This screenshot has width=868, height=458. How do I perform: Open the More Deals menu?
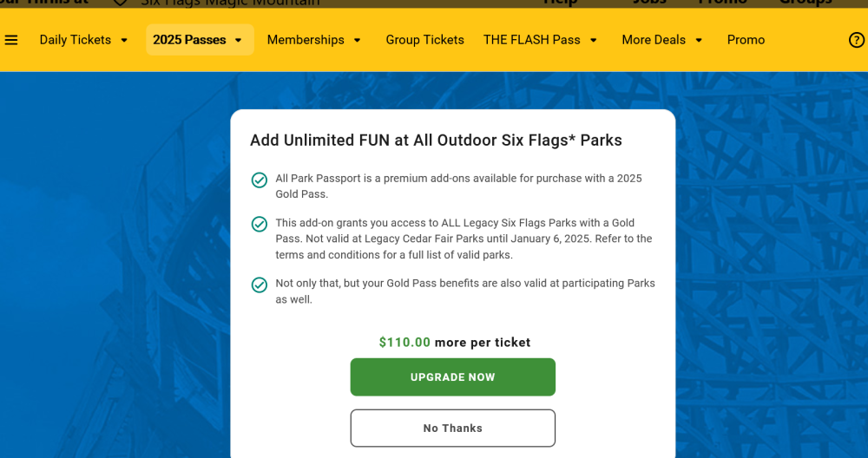(654, 40)
